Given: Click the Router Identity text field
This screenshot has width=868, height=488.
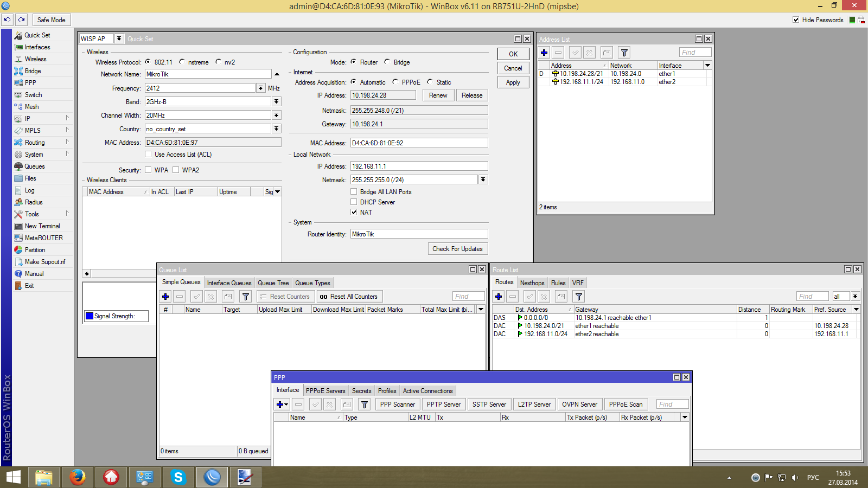Looking at the screenshot, I should tap(419, 234).
